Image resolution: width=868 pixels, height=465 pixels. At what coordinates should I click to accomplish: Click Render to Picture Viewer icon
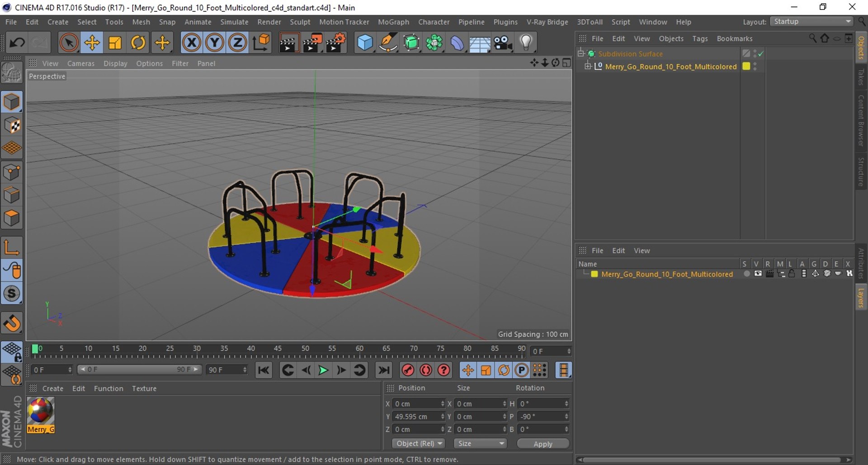pos(312,43)
